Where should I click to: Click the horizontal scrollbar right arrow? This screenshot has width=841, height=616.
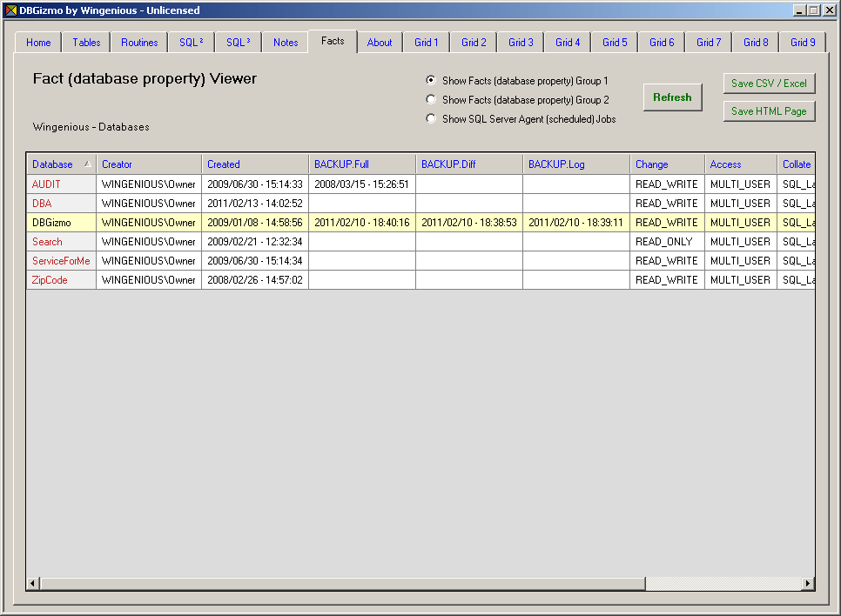tap(808, 583)
